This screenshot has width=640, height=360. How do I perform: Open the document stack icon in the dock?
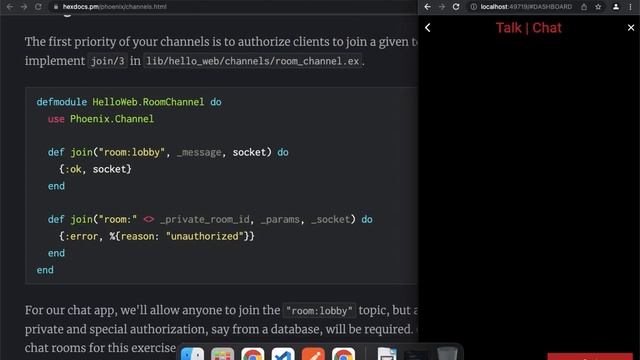point(387,354)
